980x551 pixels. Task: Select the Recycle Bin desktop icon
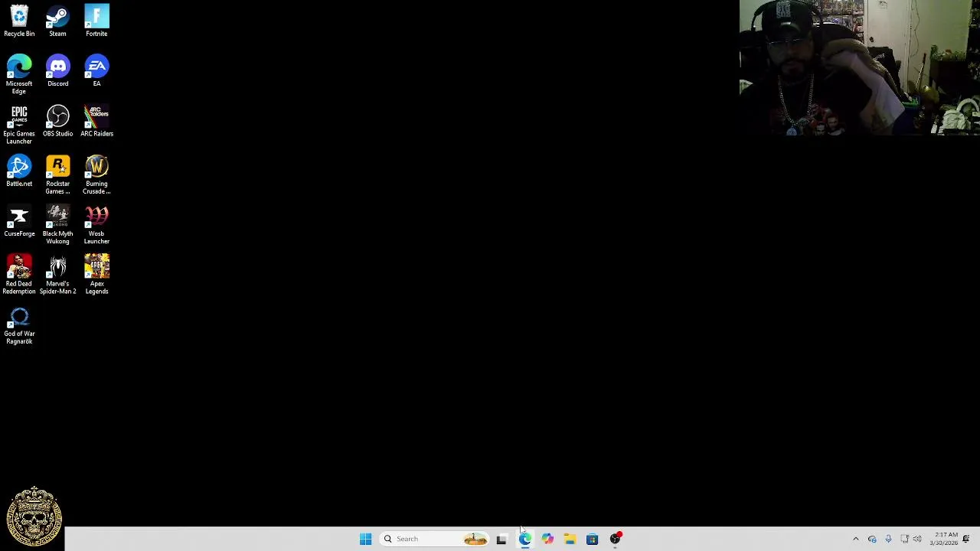click(x=19, y=21)
